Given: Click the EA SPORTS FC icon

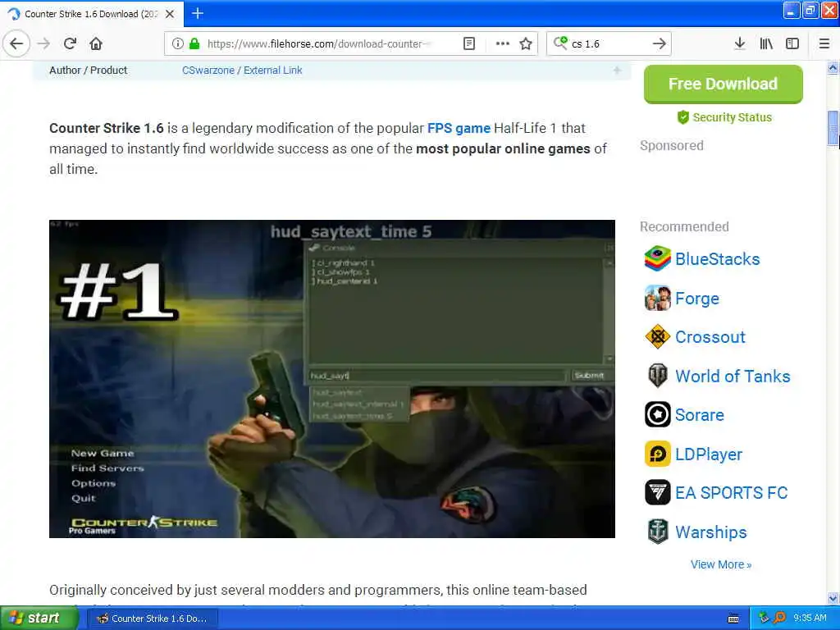Looking at the screenshot, I should click(657, 492).
